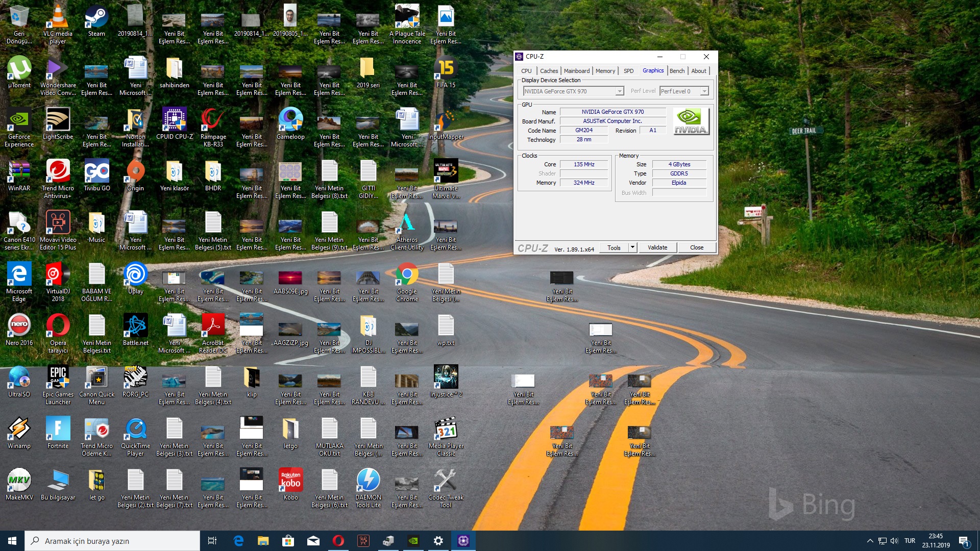
Task: Open the Opera browser in the taskbar
Action: click(x=338, y=541)
